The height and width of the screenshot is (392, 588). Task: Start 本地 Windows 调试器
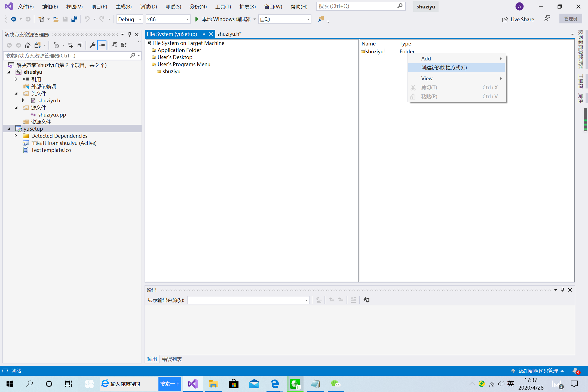pos(223,19)
